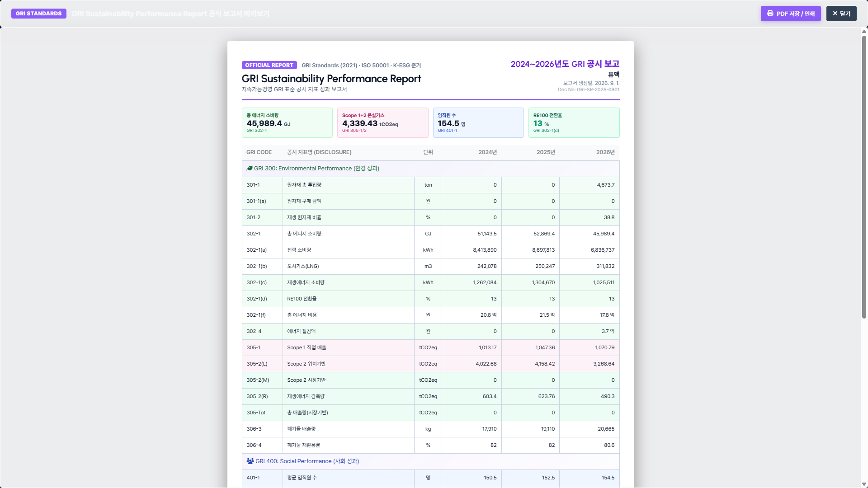Click the 20.8 억 value

tap(488, 315)
